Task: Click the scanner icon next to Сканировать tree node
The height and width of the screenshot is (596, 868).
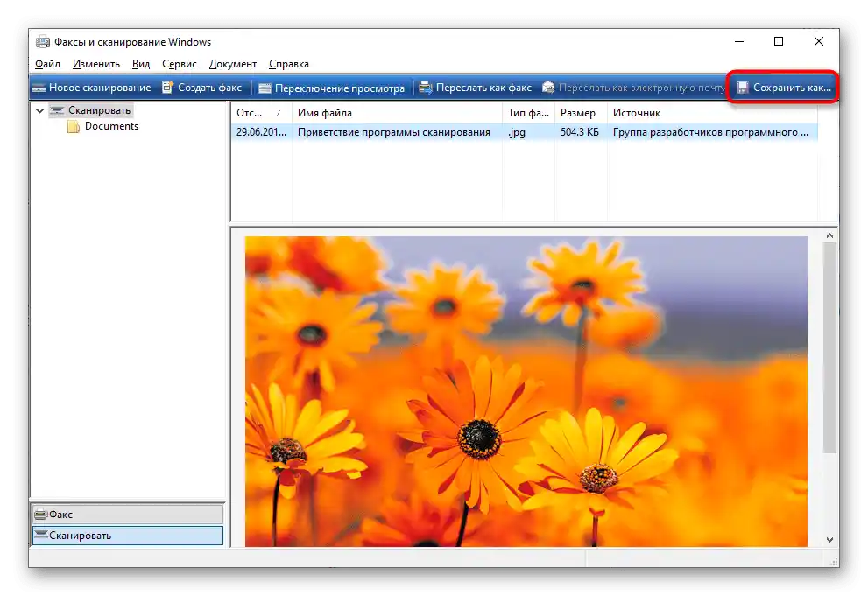Action: tap(57, 110)
